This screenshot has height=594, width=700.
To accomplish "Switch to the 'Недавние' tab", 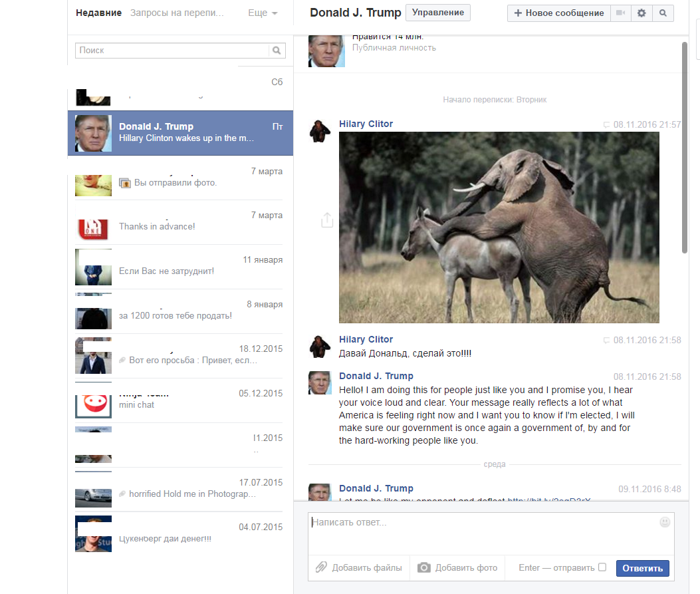I will coord(98,13).
